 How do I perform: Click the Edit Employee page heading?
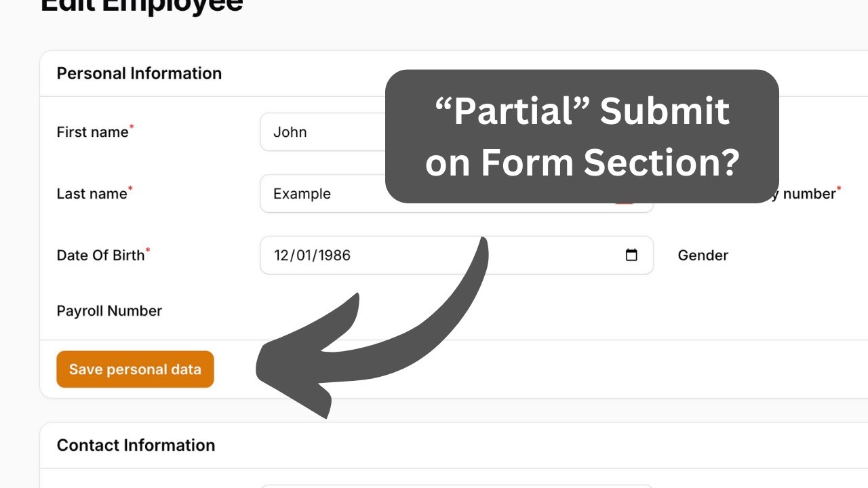point(142,5)
